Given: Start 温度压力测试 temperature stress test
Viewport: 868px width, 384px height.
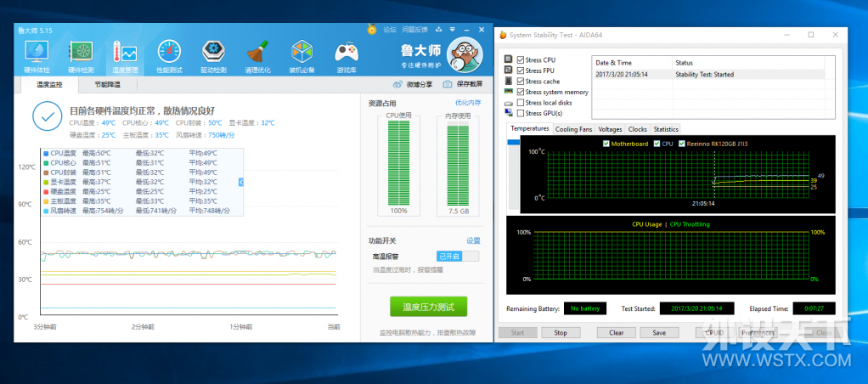Looking at the screenshot, I should coord(428,307).
